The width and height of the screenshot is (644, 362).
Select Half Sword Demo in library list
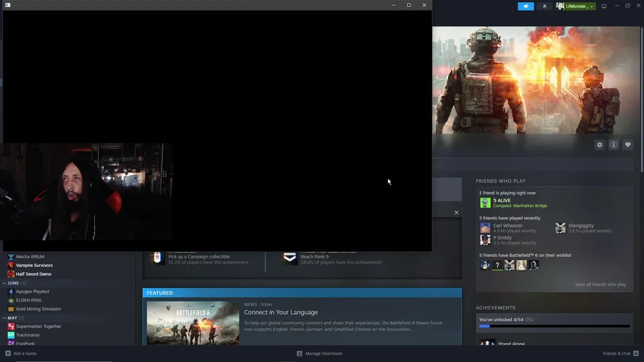point(34,274)
